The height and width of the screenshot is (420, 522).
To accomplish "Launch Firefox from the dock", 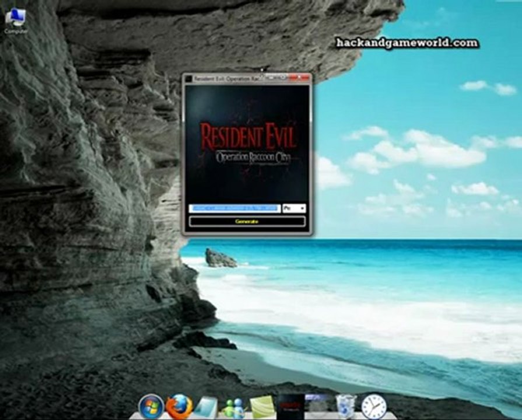I will point(179,407).
